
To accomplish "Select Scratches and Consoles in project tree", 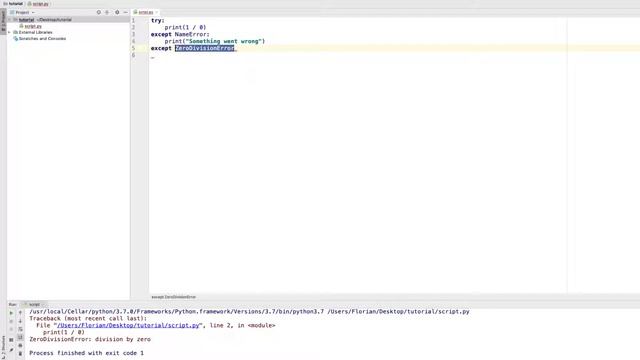I will click(42, 38).
